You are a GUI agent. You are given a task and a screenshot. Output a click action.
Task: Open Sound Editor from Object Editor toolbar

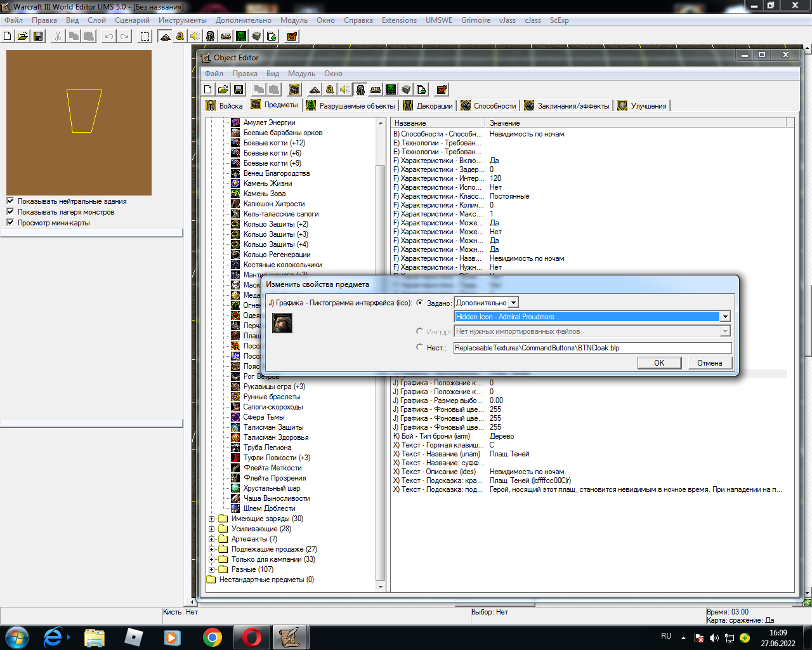point(345,90)
